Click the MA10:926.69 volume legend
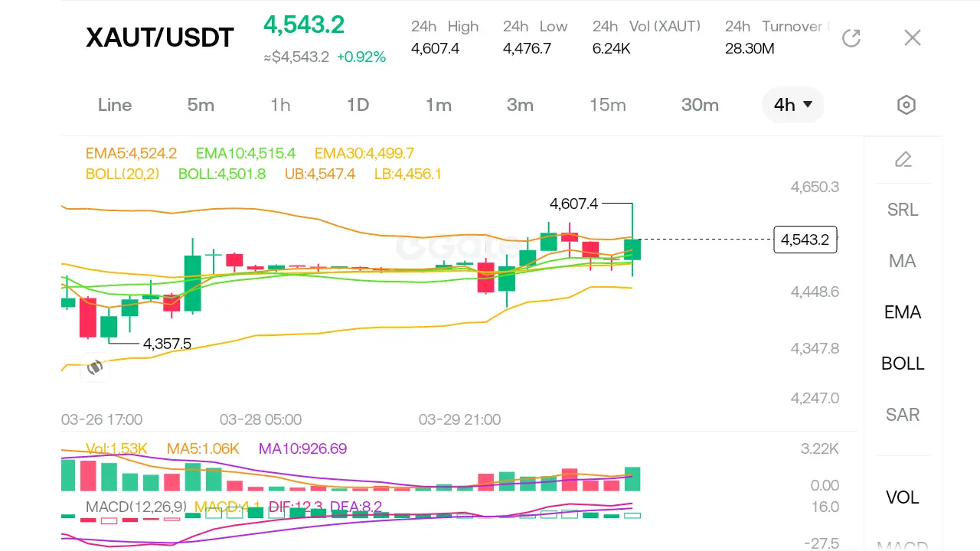Image resolution: width=980 pixels, height=551 pixels. [x=302, y=448]
